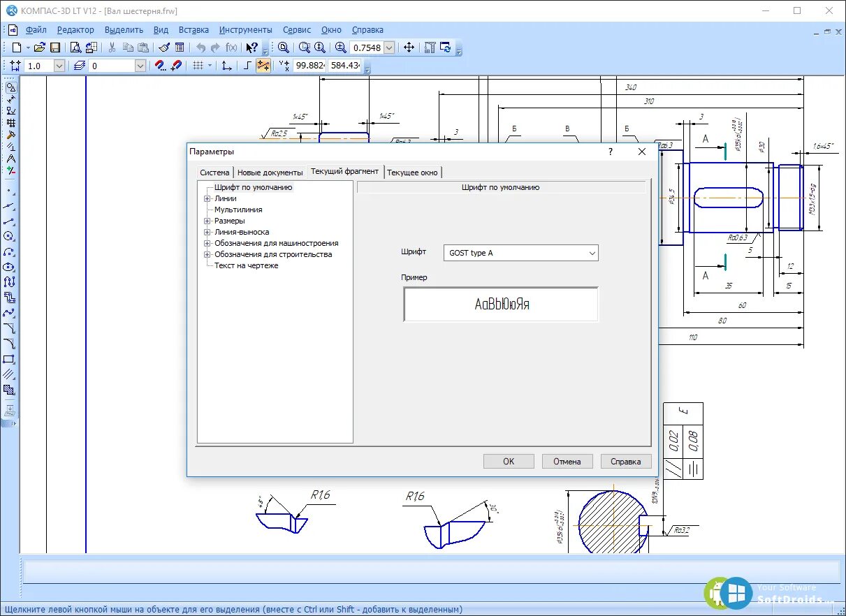846x616 pixels.
Task: Expand the Линии tree node
Action: coord(207,198)
